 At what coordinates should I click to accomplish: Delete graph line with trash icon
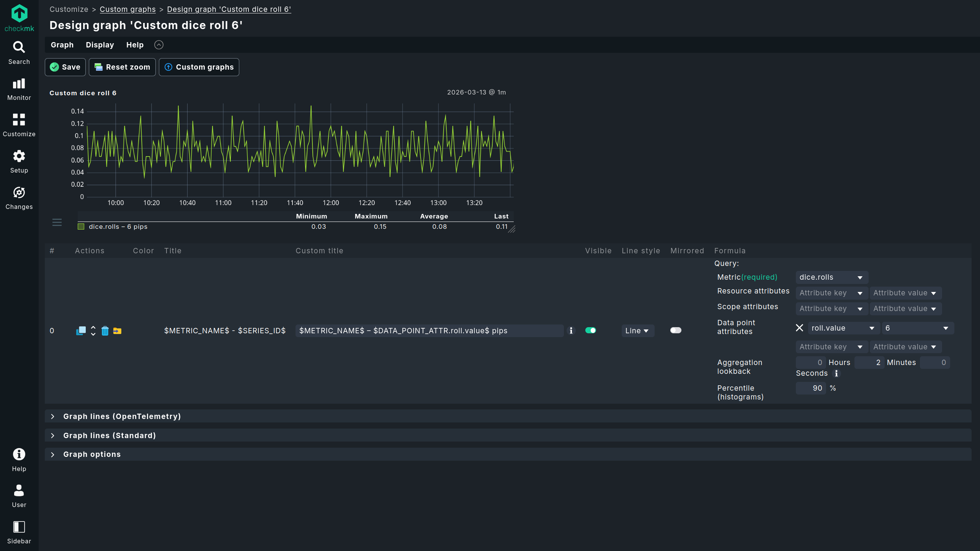(x=105, y=331)
